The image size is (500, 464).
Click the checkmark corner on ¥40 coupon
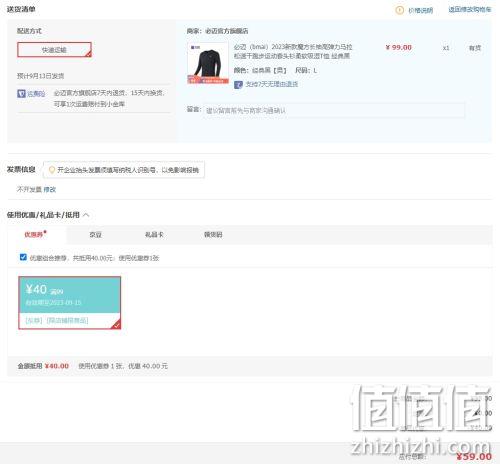pos(117,325)
